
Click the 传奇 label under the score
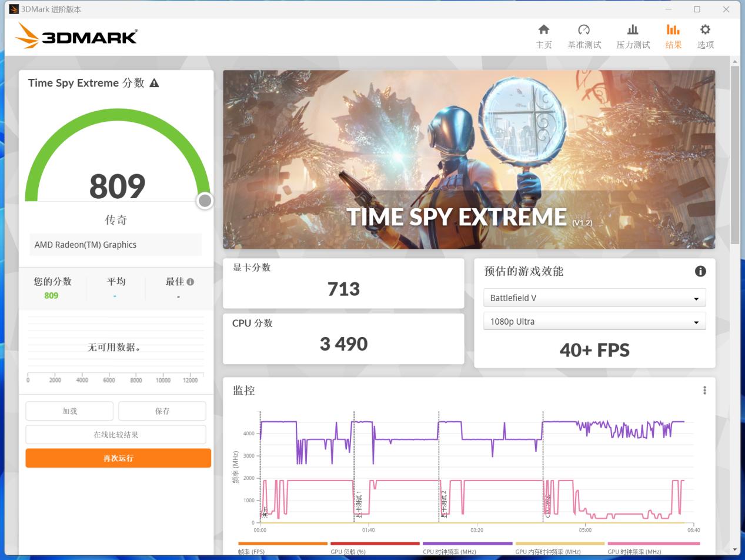pos(116,220)
